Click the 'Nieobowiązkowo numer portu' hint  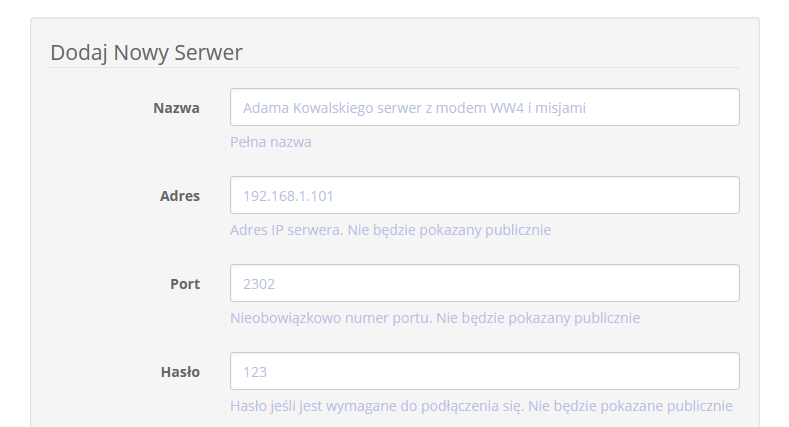(435, 318)
